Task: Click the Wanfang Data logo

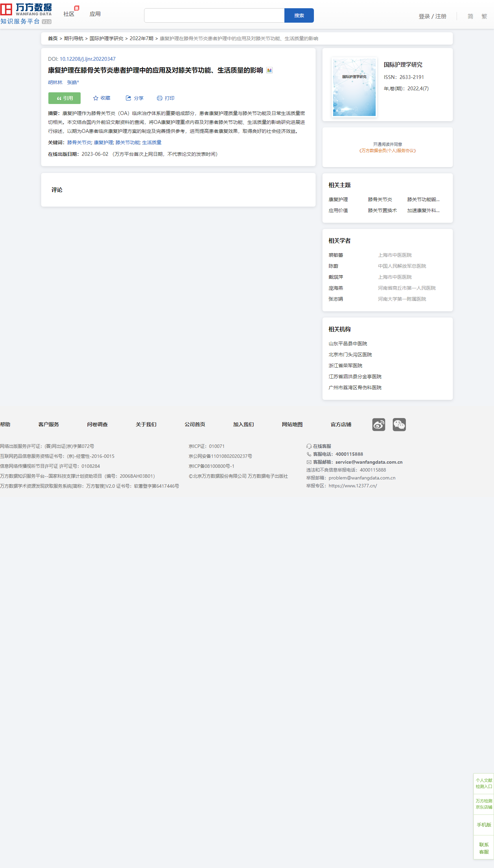Action: [x=26, y=14]
